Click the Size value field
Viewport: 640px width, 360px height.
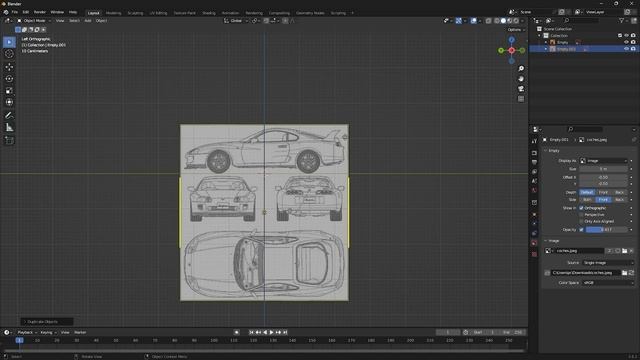point(603,169)
